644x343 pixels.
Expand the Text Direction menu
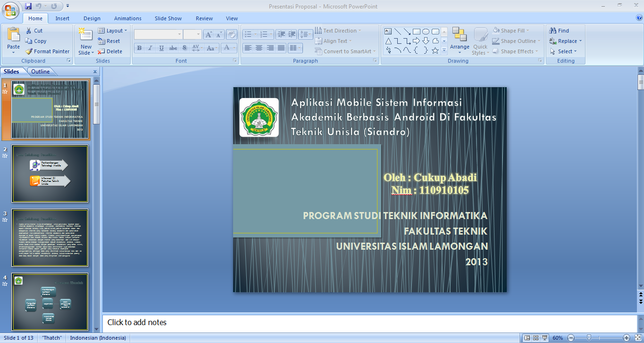338,31
